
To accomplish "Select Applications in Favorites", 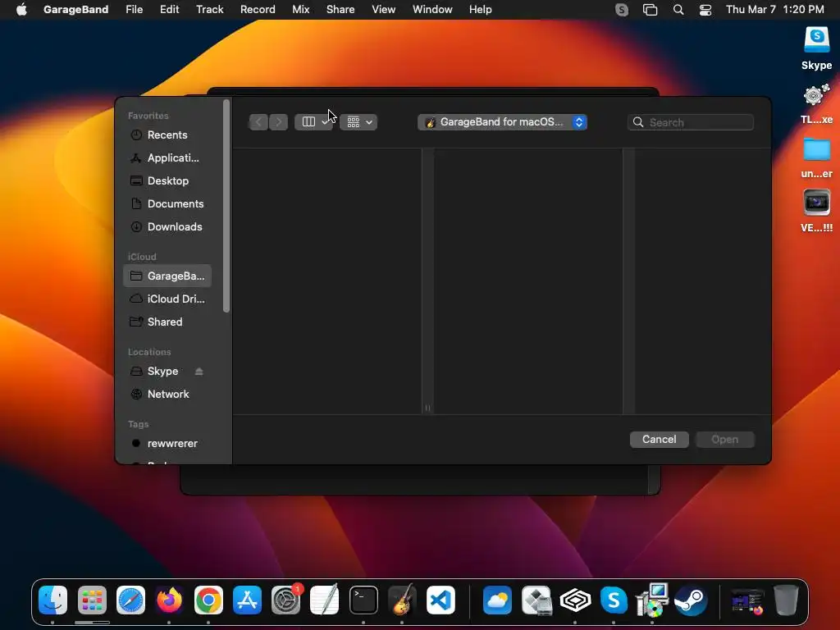I will [167, 158].
